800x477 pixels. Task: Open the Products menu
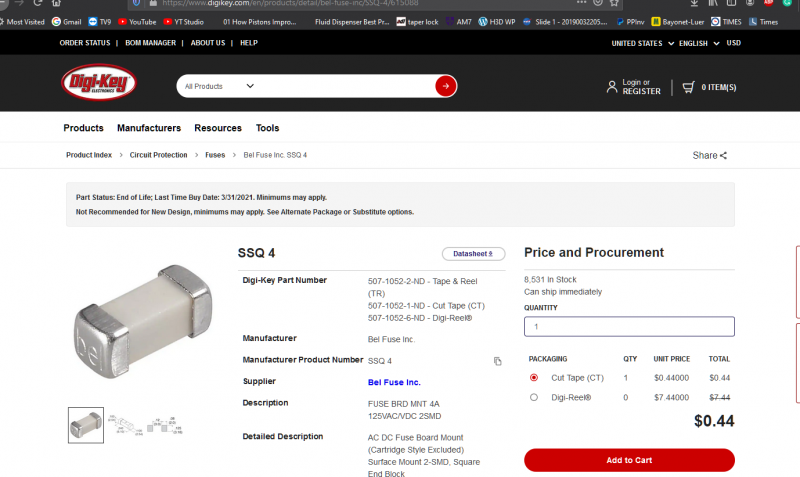pyautogui.click(x=83, y=128)
